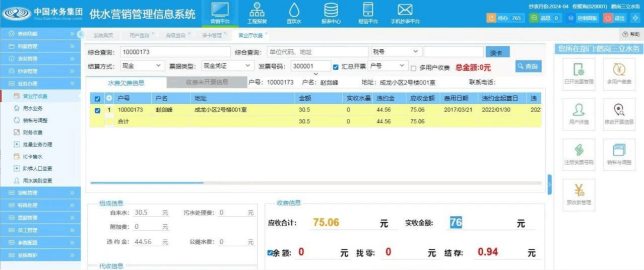Expand the 档案管理 sidebar section
This screenshot has width=644, height=270.
click(x=40, y=46)
